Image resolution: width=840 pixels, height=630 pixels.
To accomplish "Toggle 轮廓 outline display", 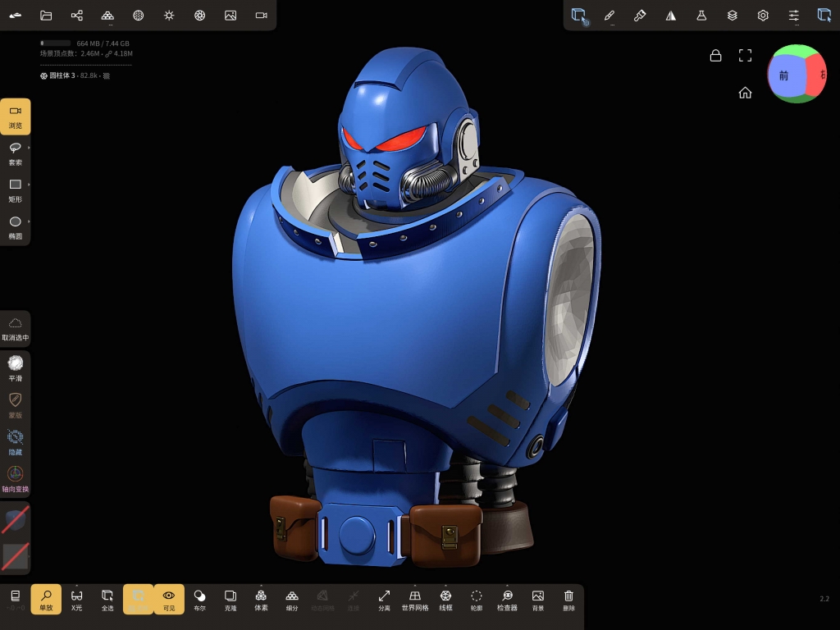I will click(477, 600).
